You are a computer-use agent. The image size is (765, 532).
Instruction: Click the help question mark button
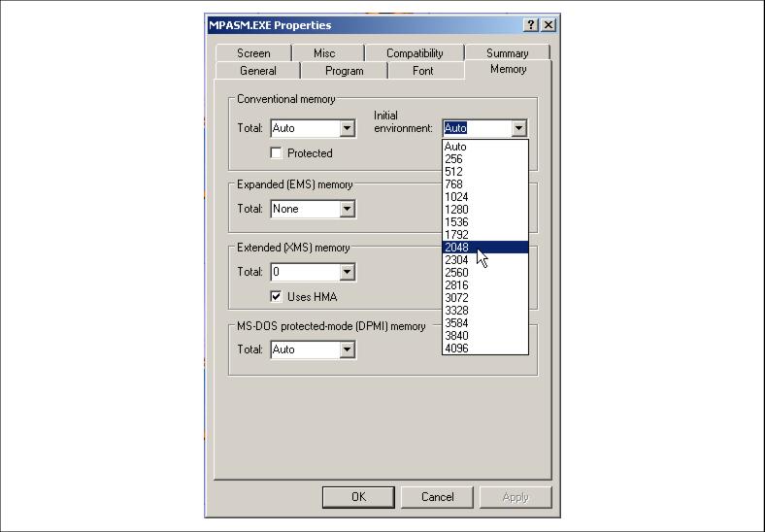coord(531,25)
